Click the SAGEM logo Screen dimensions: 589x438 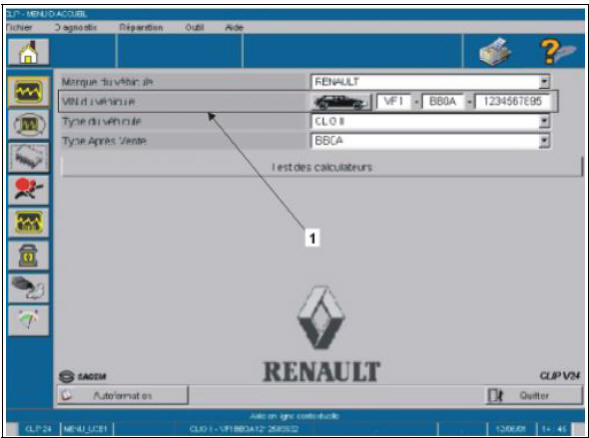[83, 376]
